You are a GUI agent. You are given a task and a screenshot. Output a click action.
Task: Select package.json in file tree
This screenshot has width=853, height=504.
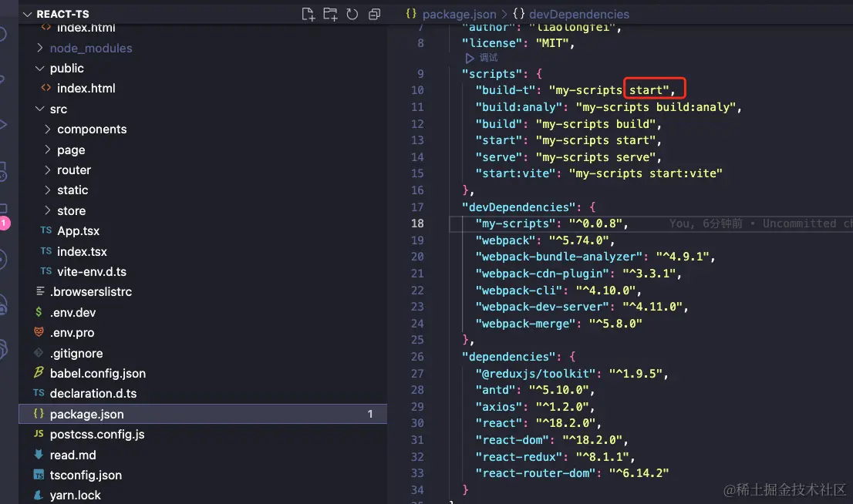203,414
